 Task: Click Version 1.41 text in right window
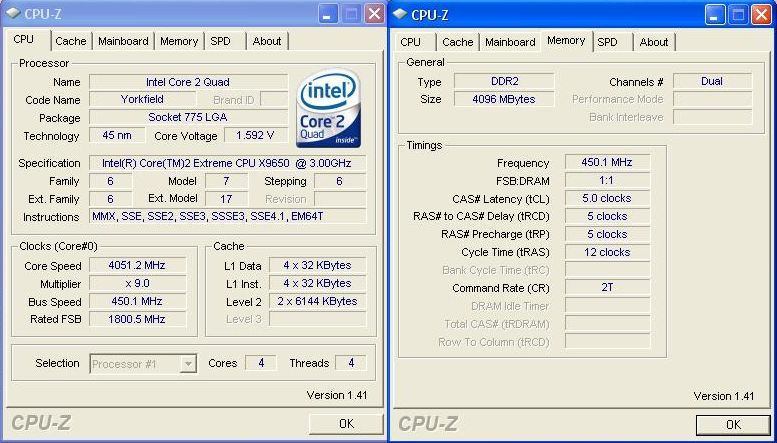coord(723,396)
